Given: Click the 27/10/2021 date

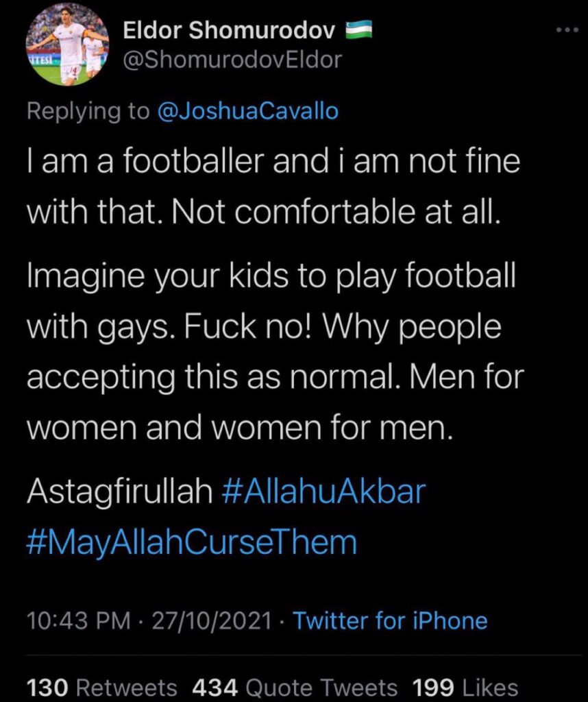Looking at the screenshot, I should (211, 621).
